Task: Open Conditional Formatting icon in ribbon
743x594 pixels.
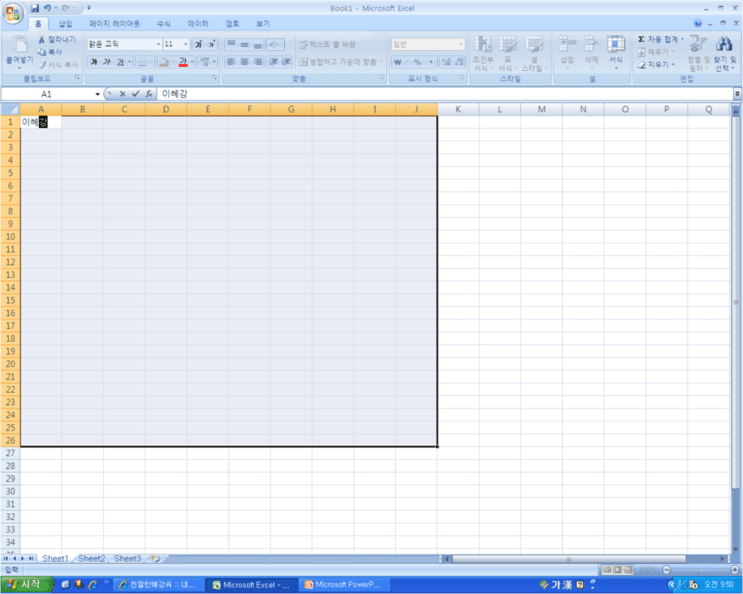Action: [x=483, y=44]
